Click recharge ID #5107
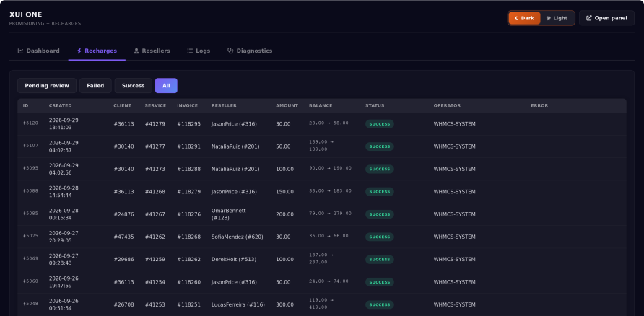Screen dimensions: 644x316 coord(30,146)
